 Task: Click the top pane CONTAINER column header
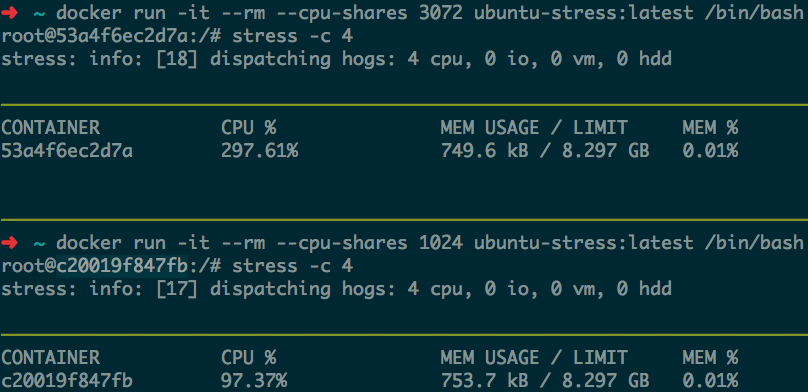50,128
